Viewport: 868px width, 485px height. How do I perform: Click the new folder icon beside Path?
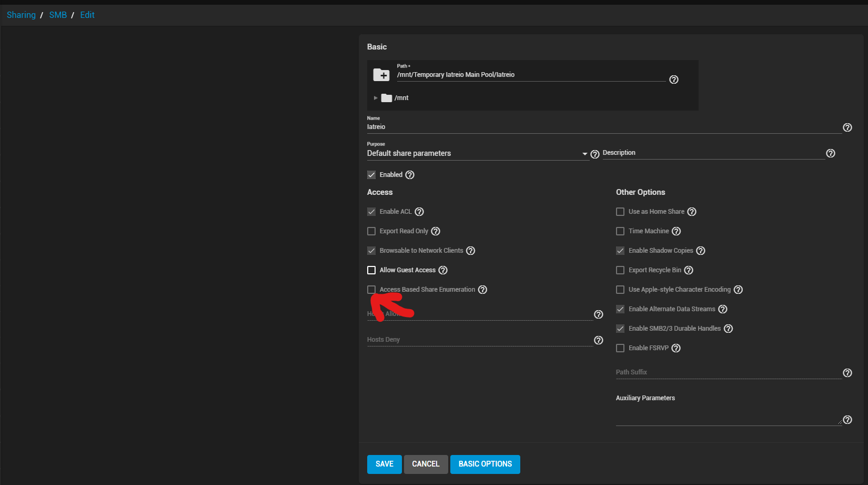[381, 75]
